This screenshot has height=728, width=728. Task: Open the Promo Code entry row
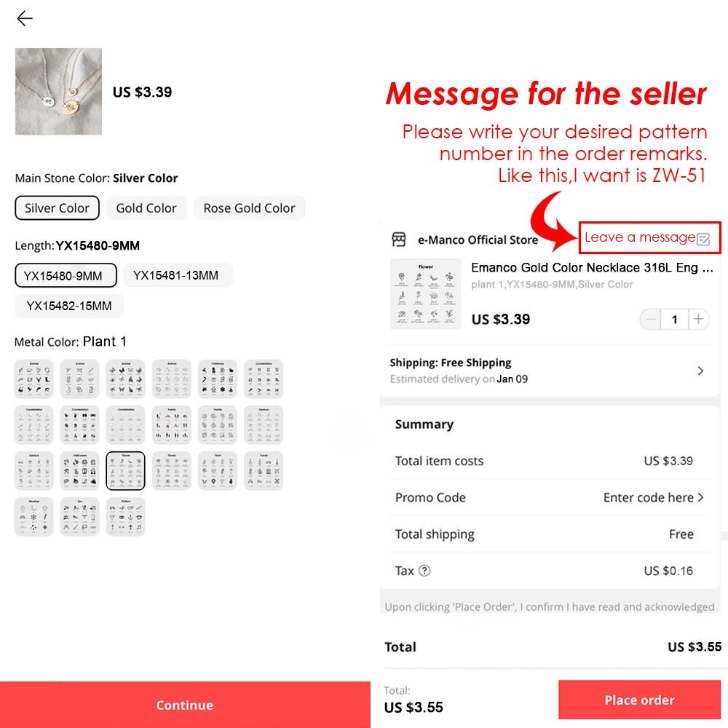coord(549,497)
